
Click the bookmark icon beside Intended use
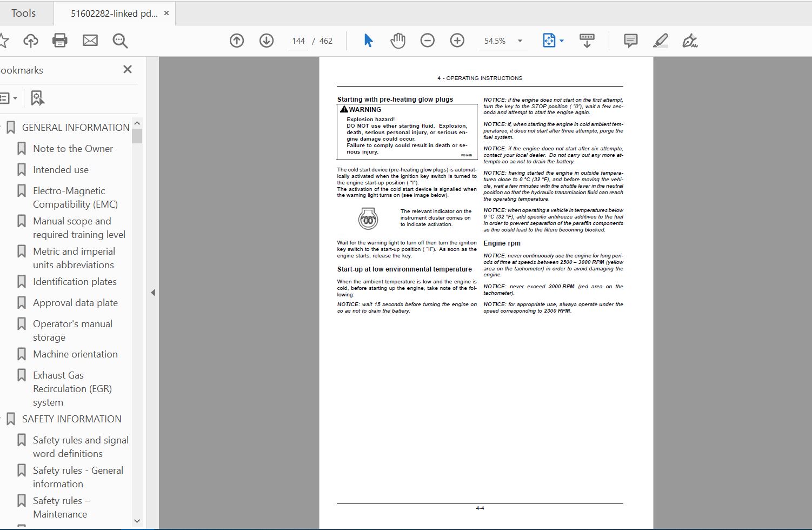(22, 170)
